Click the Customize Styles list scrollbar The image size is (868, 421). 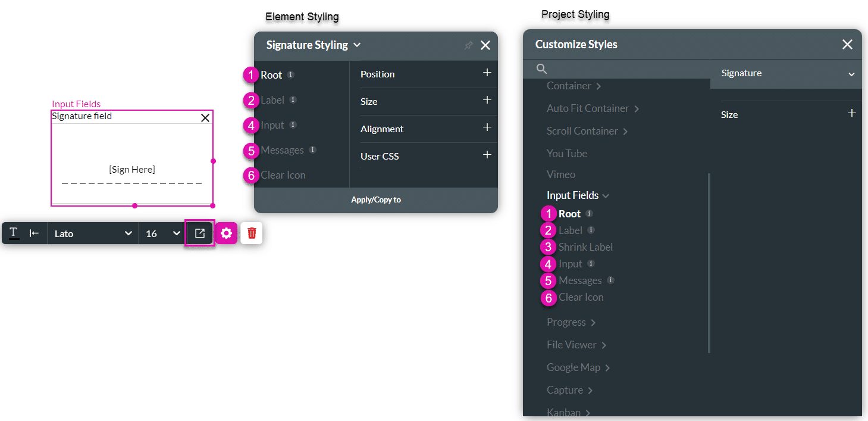pos(709,262)
